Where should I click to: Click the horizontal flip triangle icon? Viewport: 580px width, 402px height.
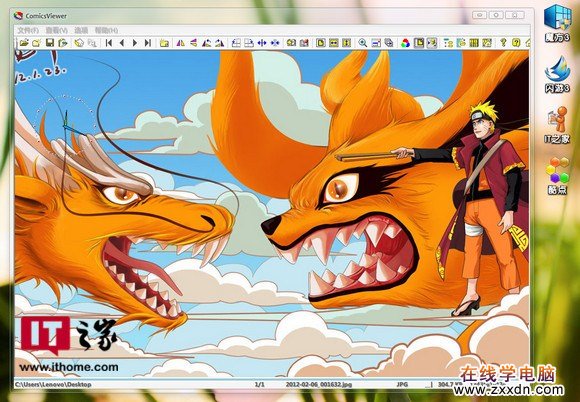tap(181, 43)
